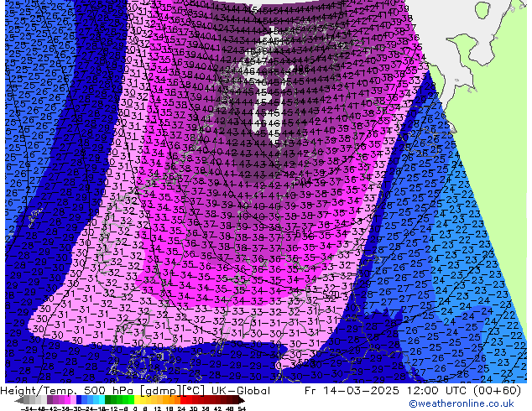Select the light cyan swatch near -18
Image resolution: width=532 pixels, height=411 pixels.
point(102,400)
